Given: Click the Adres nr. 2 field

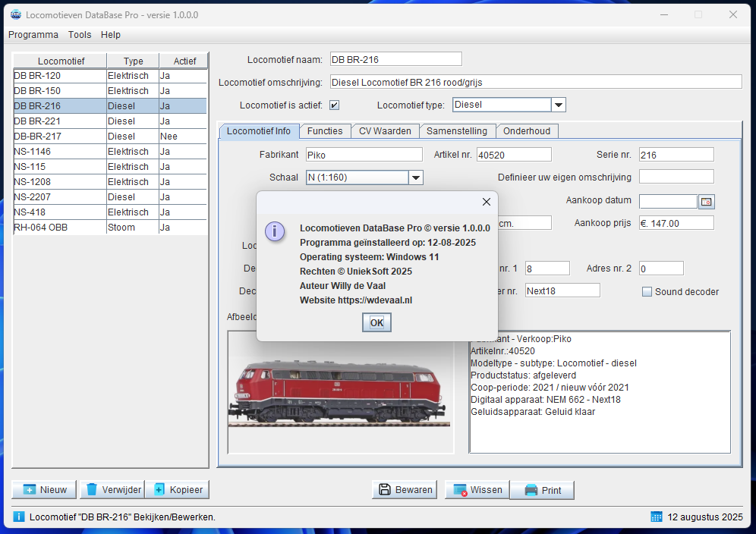Looking at the screenshot, I should point(661,269).
